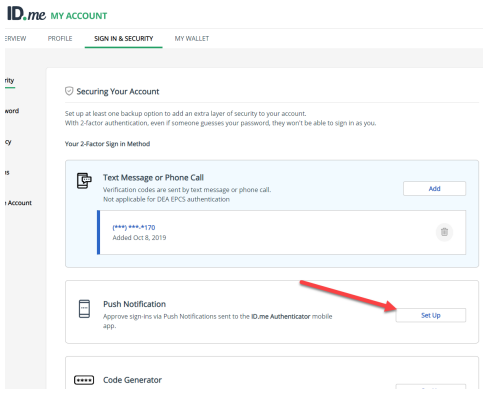This screenshot has height=397, width=488.
Task: Go to the Overview tab
Action: click(x=16, y=39)
